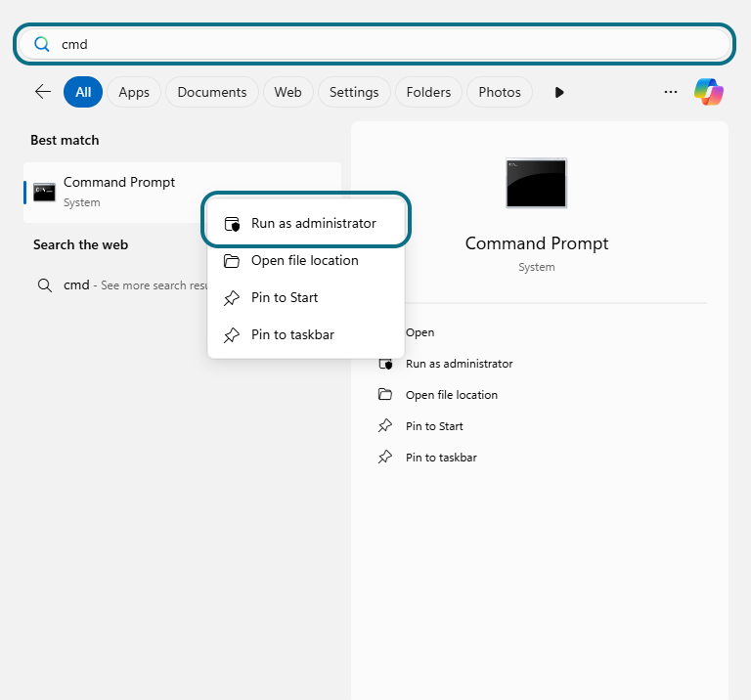Viewport: 751px width, 700px height.
Task: Show more filters with the play arrow
Action: (x=559, y=92)
